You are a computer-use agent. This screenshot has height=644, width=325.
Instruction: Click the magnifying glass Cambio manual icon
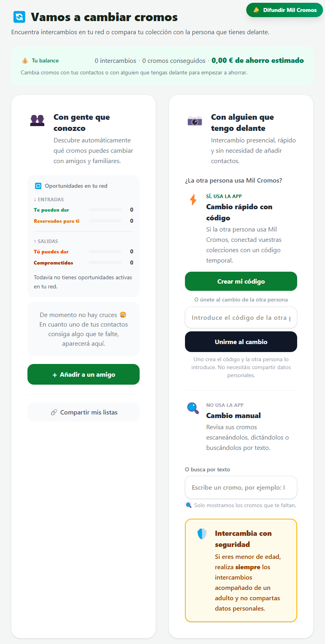193,408
